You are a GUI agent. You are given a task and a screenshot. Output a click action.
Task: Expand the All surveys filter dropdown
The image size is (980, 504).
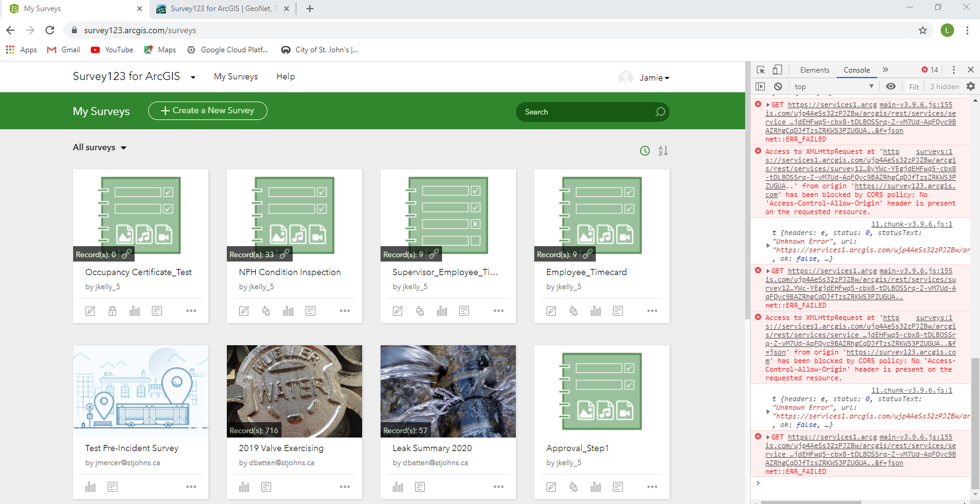pyautogui.click(x=100, y=148)
